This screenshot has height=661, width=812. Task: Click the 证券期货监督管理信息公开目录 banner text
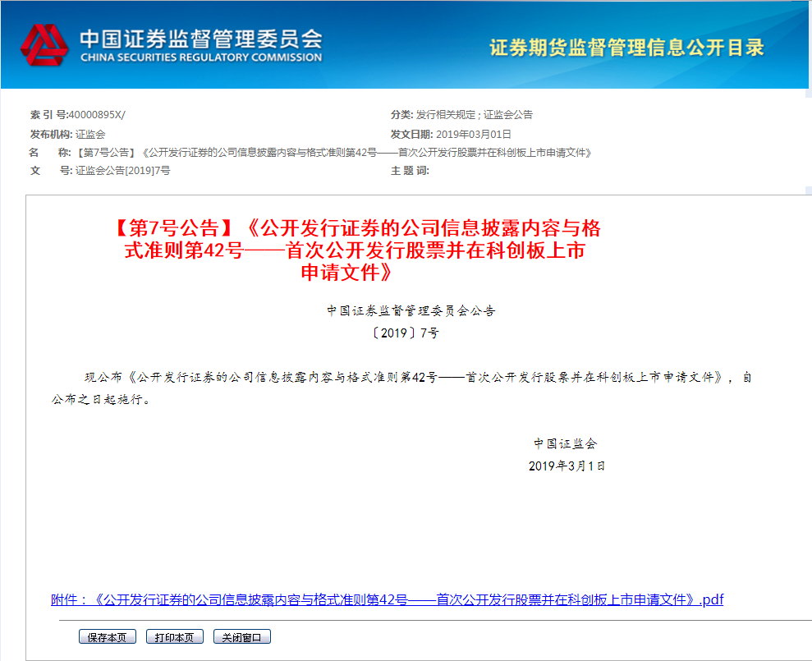tap(626, 48)
